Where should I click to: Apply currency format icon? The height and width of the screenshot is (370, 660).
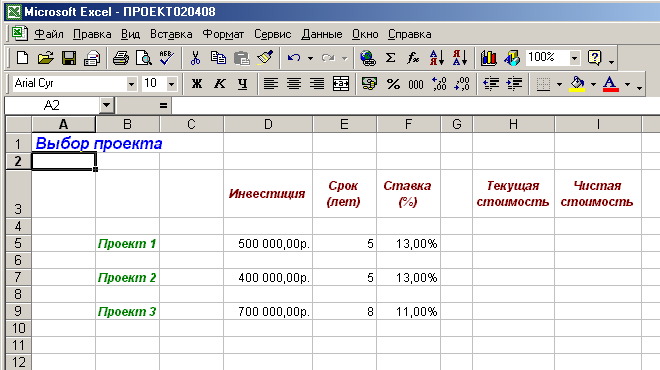point(369,84)
